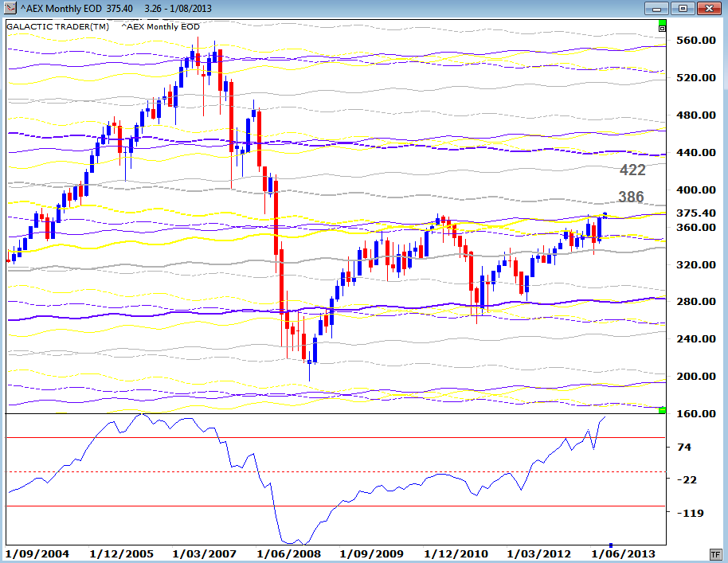Click the 1/09/2009 date label
Screen dimensions: 728x563
[371, 553]
